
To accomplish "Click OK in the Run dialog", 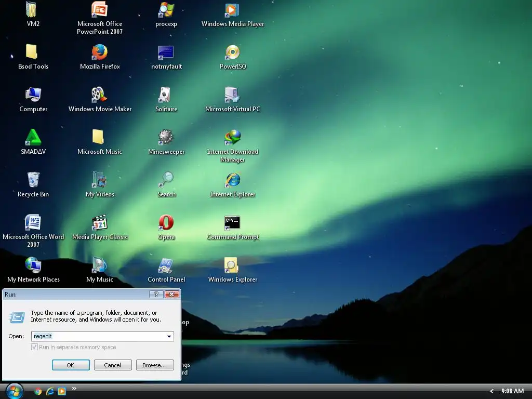I will [71, 365].
